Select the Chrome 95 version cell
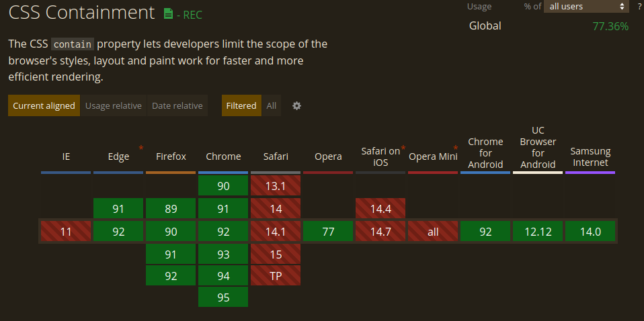Viewport: 644px width, 321px height. [x=223, y=297]
